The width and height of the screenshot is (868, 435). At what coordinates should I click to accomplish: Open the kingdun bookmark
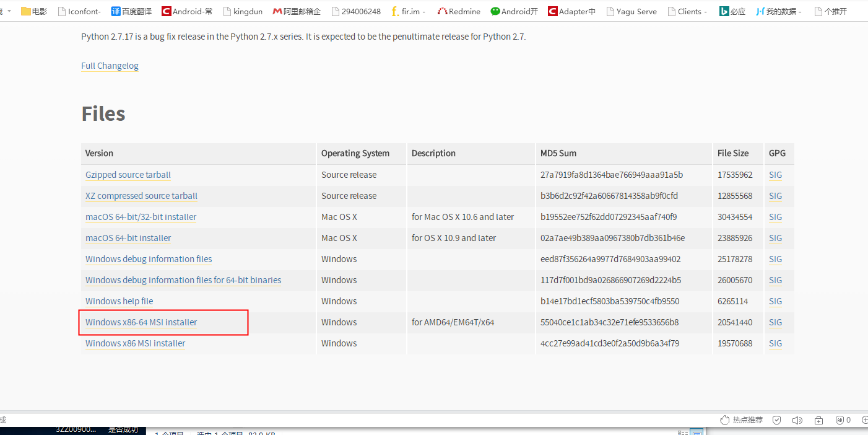click(x=243, y=11)
